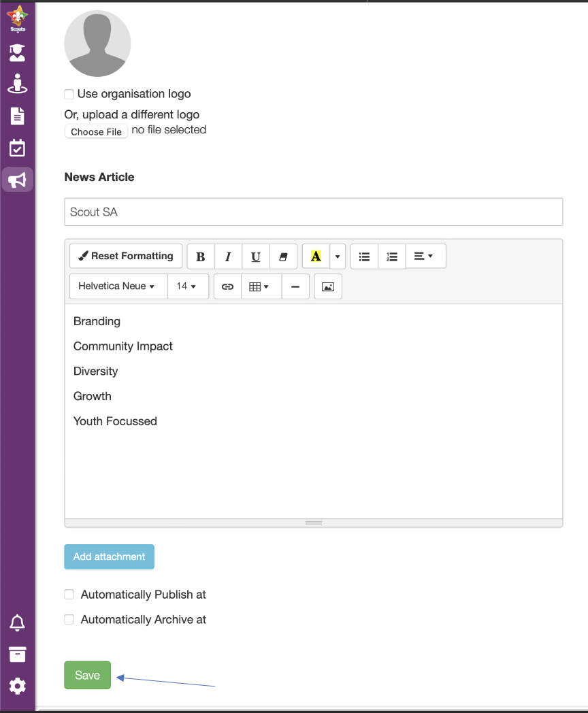The height and width of the screenshot is (713, 588).
Task: Insert an unordered bullet list
Action: [364, 256]
